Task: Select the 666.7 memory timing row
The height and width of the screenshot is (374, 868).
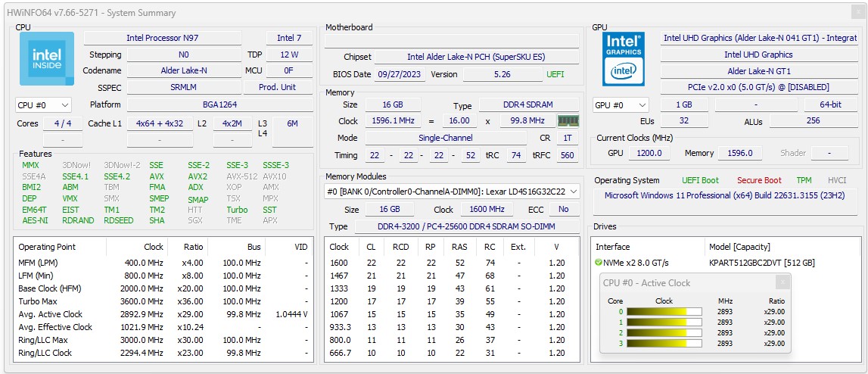Action: click(452, 353)
